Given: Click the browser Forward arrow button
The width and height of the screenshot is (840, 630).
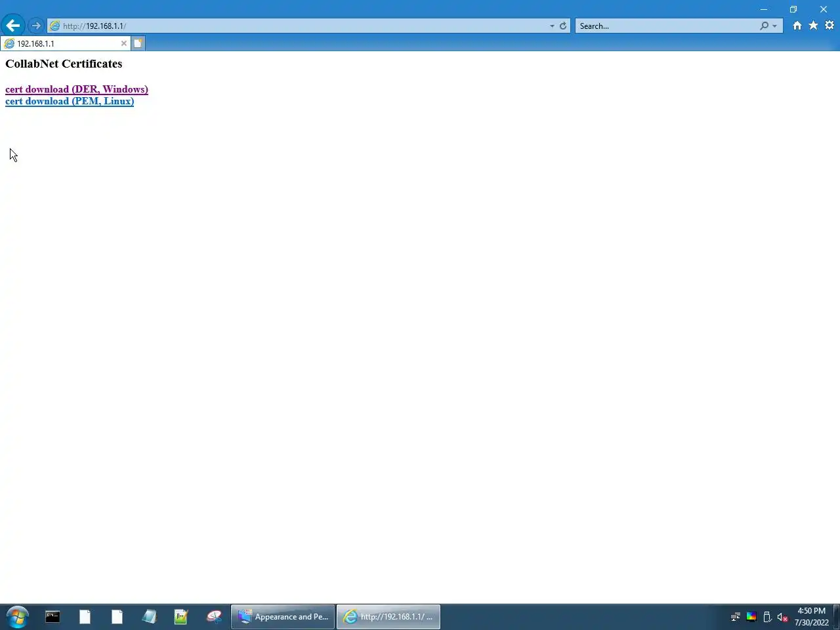Looking at the screenshot, I should pyautogui.click(x=36, y=26).
